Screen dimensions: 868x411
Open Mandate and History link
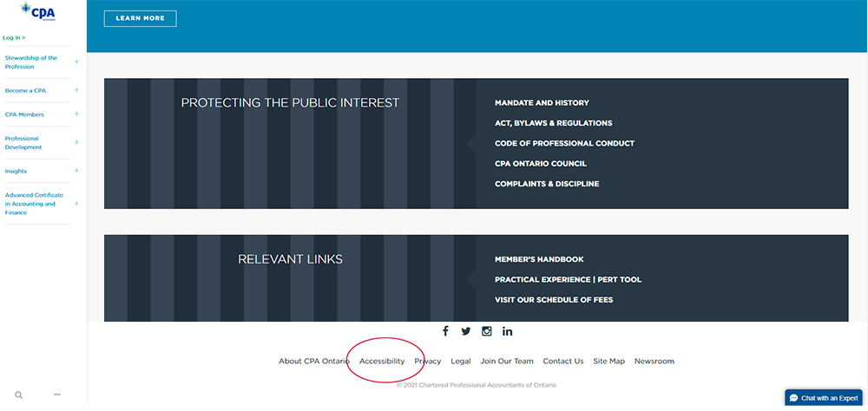coord(542,103)
